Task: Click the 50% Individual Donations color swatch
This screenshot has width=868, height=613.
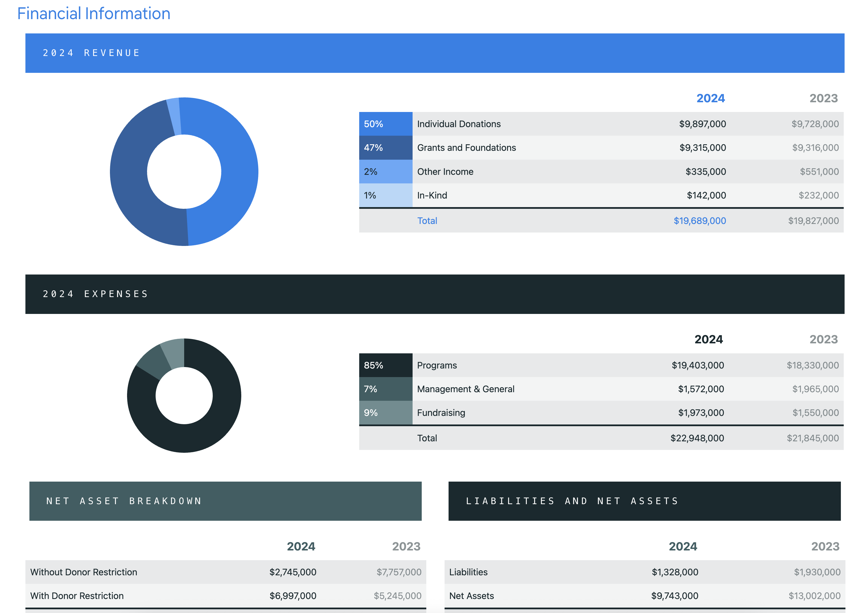Action: pos(385,124)
